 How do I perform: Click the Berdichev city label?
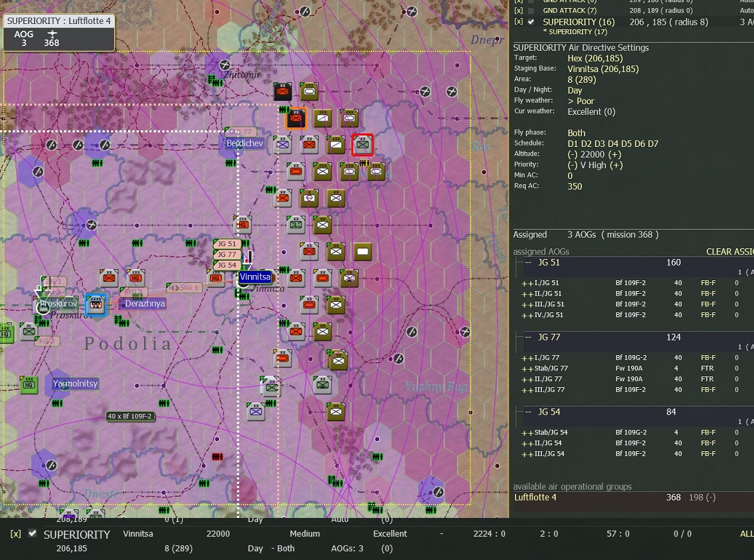(x=245, y=144)
